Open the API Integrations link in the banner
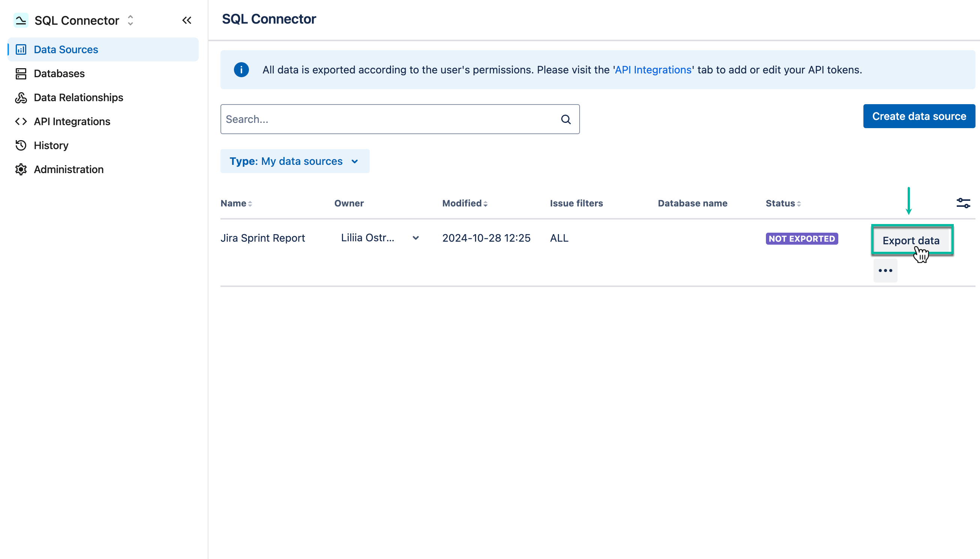The width and height of the screenshot is (980, 559). coord(653,69)
